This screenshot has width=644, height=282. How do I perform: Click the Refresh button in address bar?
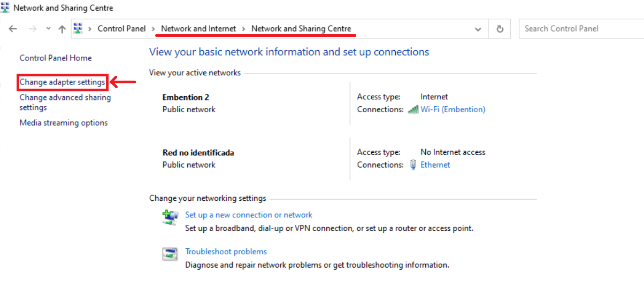(500, 29)
